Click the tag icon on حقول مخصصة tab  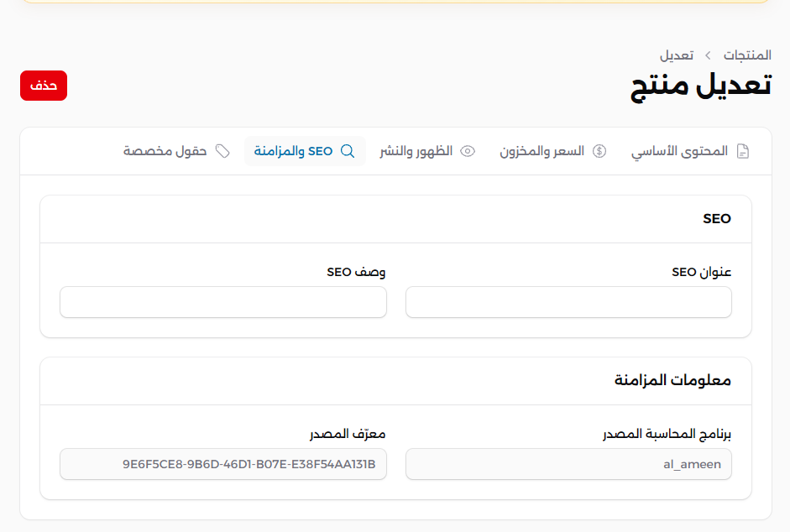222,151
